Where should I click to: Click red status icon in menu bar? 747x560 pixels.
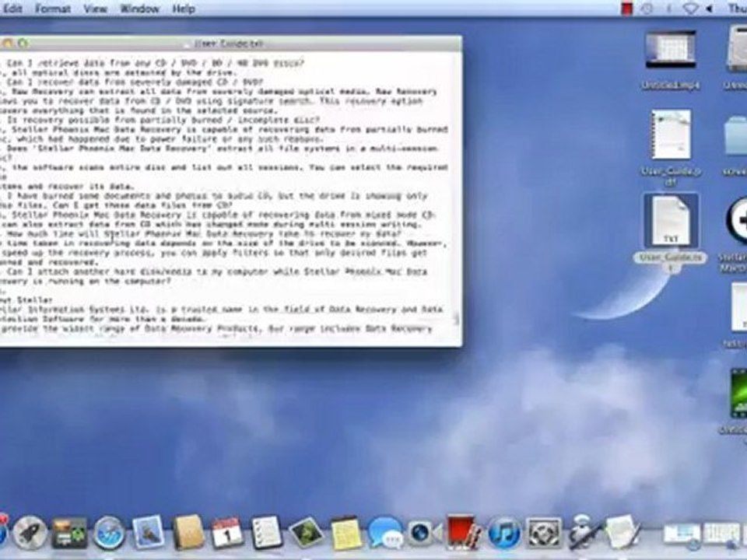click(x=627, y=9)
